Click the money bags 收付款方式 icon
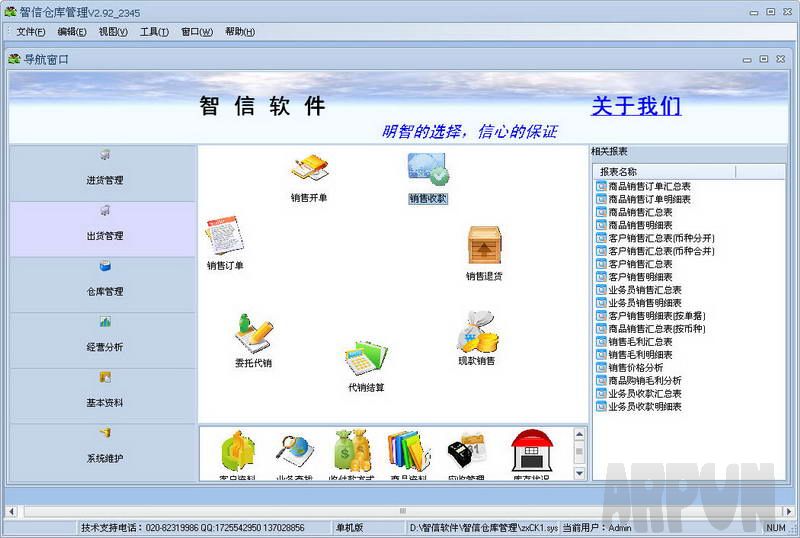 (x=352, y=451)
